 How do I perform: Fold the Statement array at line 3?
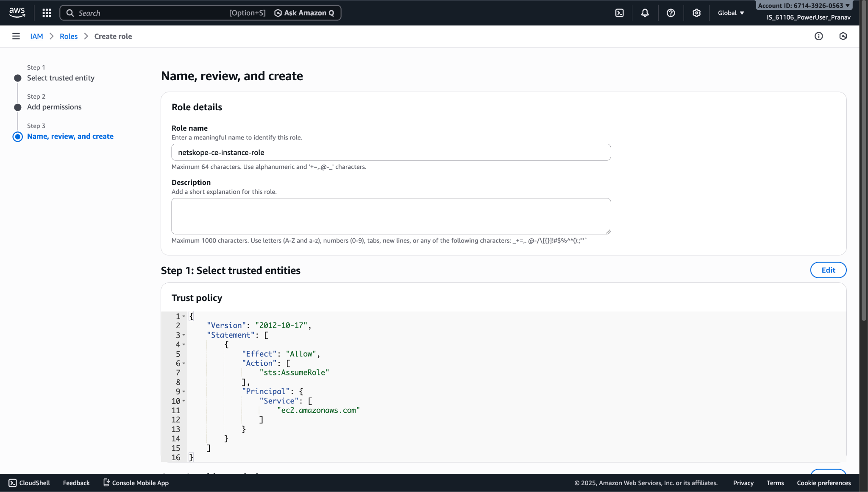[184, 335]
